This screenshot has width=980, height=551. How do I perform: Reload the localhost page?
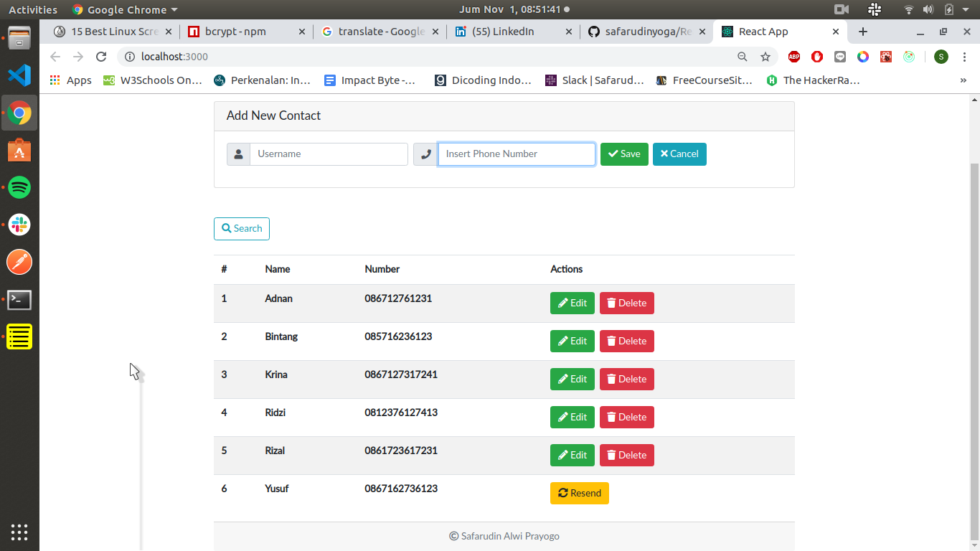click(x=101, y=57)
